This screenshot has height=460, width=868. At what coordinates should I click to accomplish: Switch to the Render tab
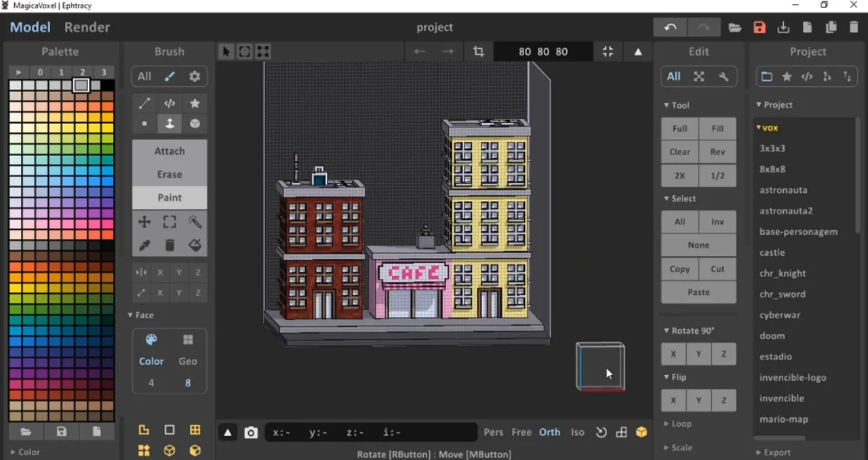point(87,27)
